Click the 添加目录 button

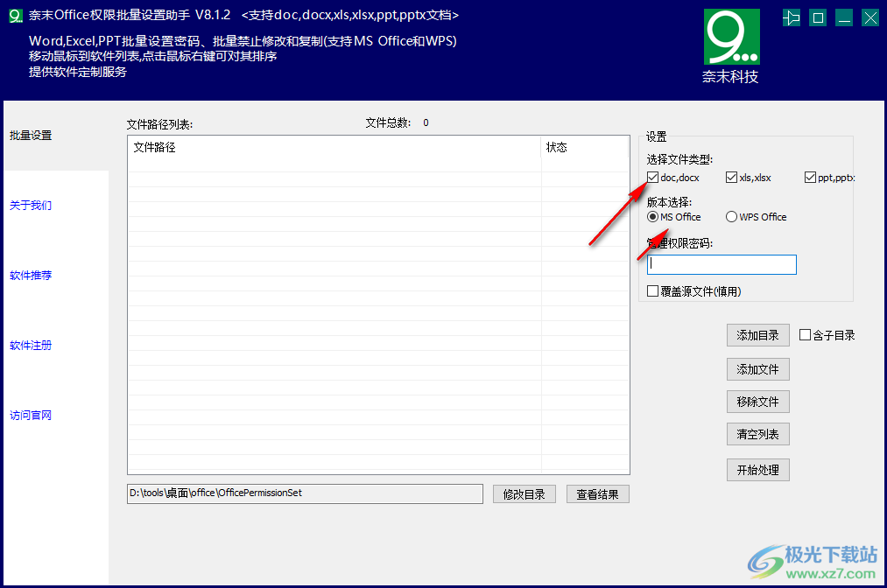(x=758, y=336)
